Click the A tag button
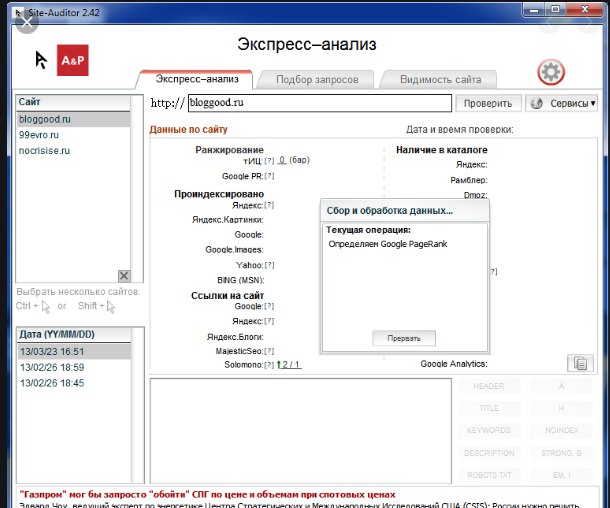The image size is (610, 508). click(561, 386)
